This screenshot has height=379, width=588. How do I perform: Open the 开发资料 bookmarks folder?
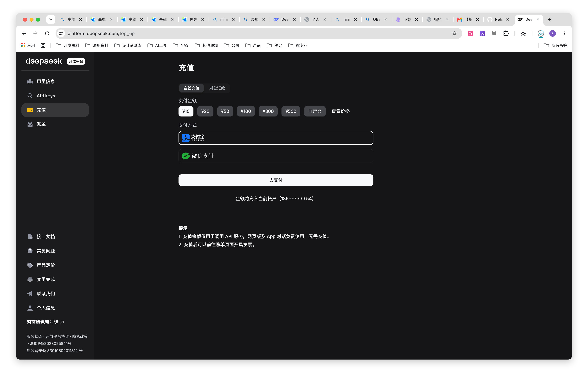pos(68,46)
